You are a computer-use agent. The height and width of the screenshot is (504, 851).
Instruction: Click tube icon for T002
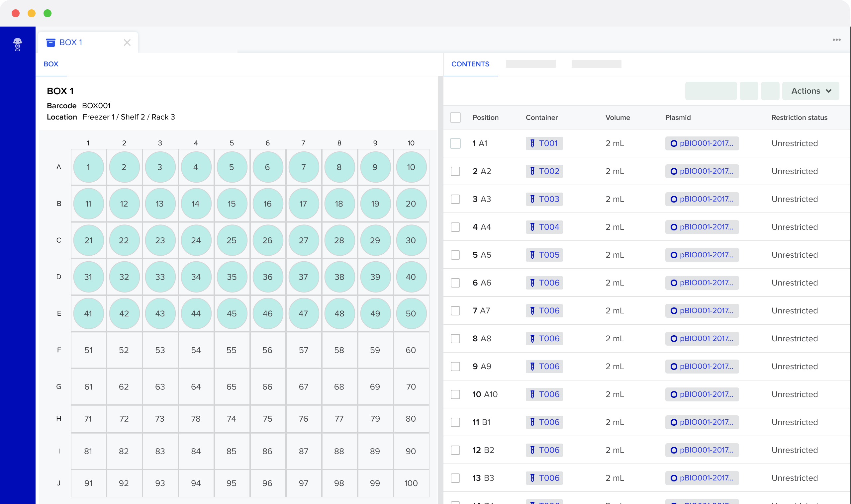tap(532, 171)
